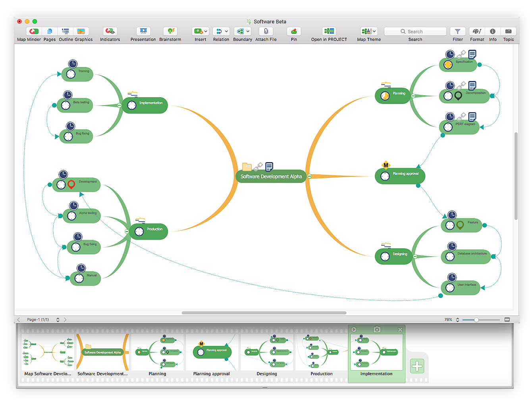Select the Alpha testing topic
This screenshot has height=405, width=532.
point(82,216)
